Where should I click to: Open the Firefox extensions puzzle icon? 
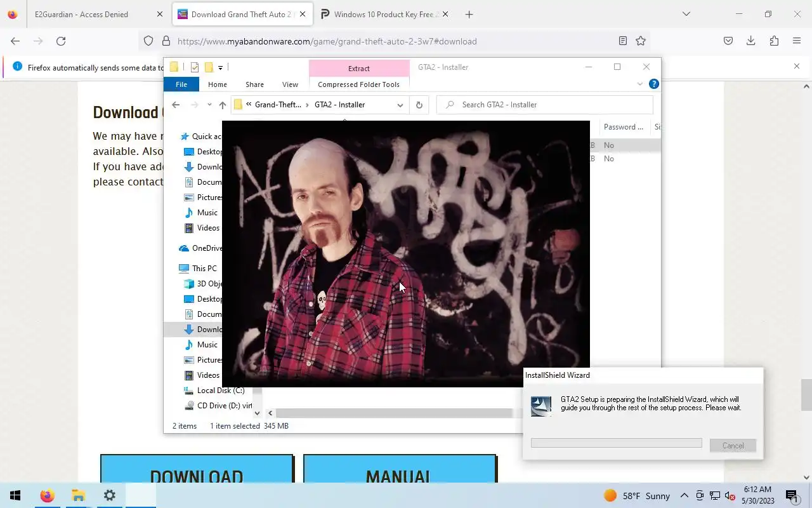click(774, 41)
